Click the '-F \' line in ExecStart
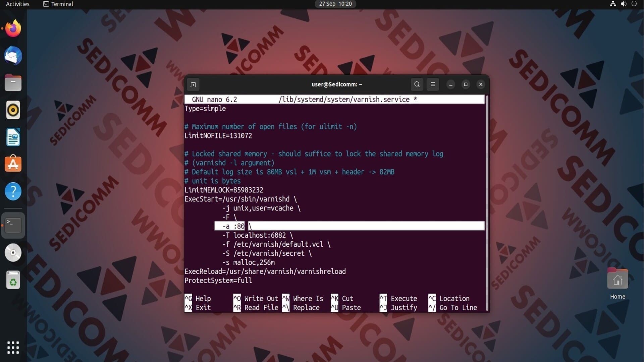The height and width of the screenshot is (362, 644). tap(229, 217)
